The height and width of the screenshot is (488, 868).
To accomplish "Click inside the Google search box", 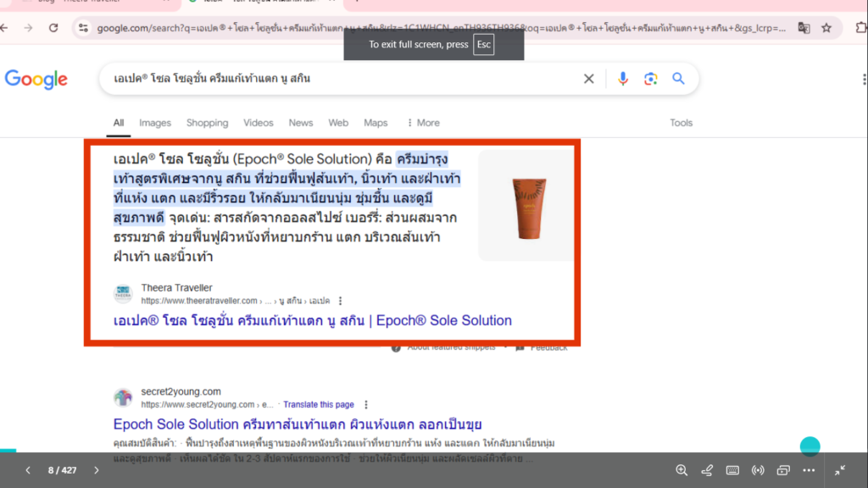I will pos(339,79).
